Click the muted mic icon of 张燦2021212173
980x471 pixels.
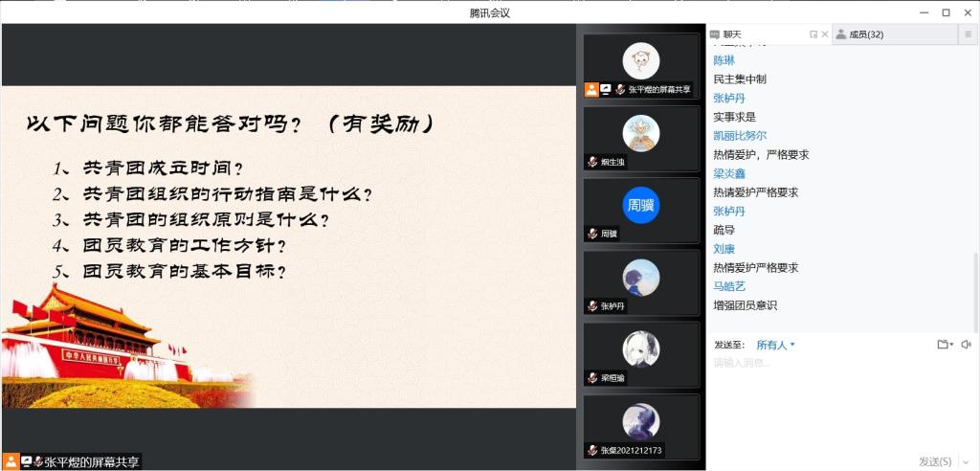point(593,450)
